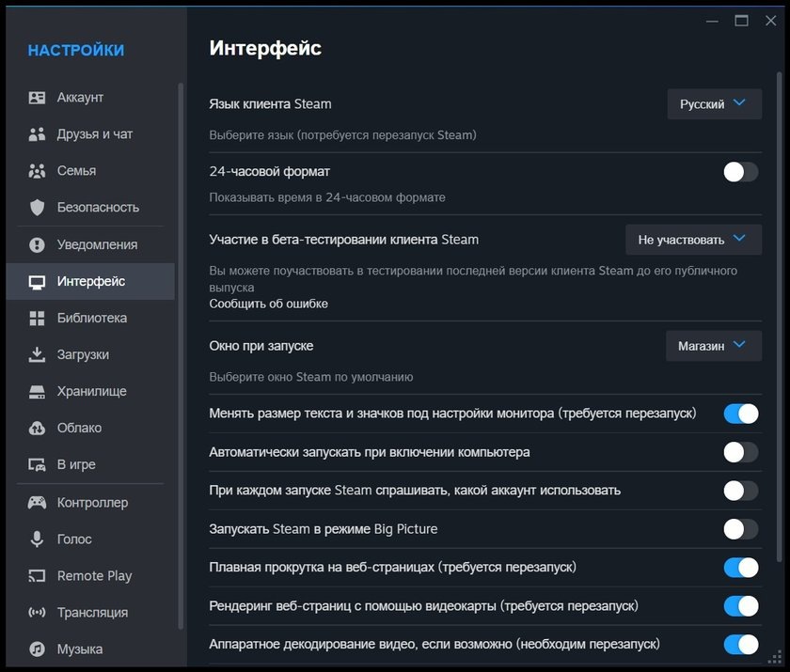
Task: Click the Аккаунт sidebar icon
Action: 38,98
